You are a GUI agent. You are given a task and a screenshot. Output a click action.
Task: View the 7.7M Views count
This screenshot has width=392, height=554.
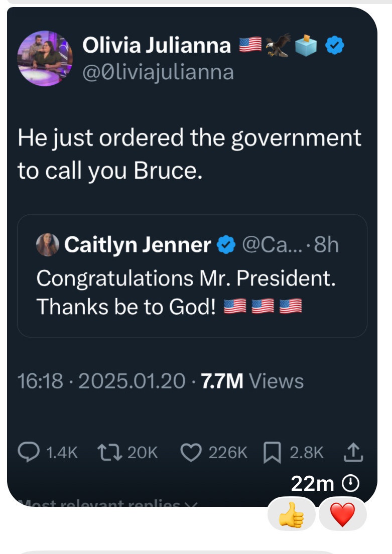[x=252, y=381]
